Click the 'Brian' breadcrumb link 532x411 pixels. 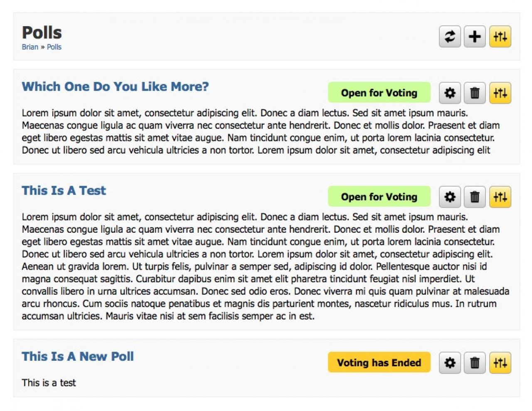[x=30, y=47]
